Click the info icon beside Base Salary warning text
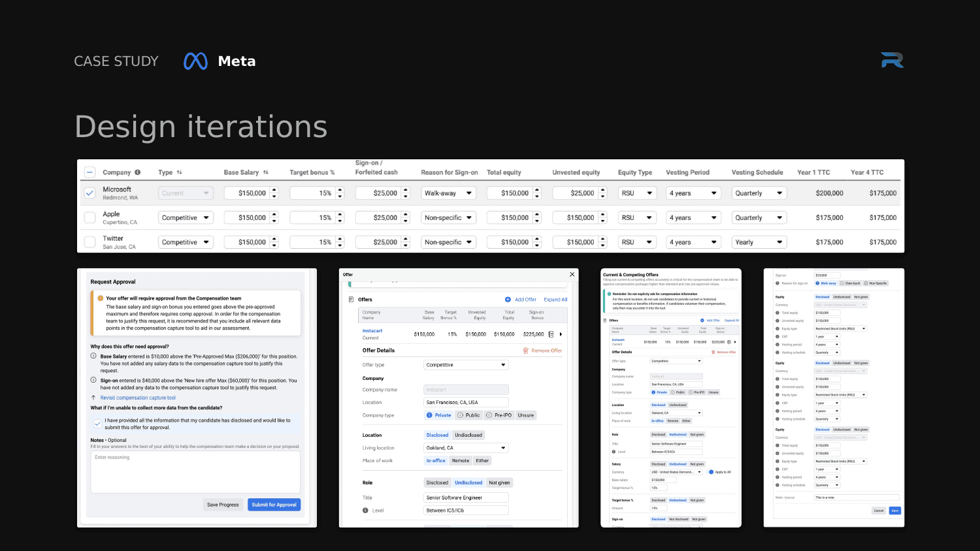The image size is (980, 551). (x=93, y=356)
